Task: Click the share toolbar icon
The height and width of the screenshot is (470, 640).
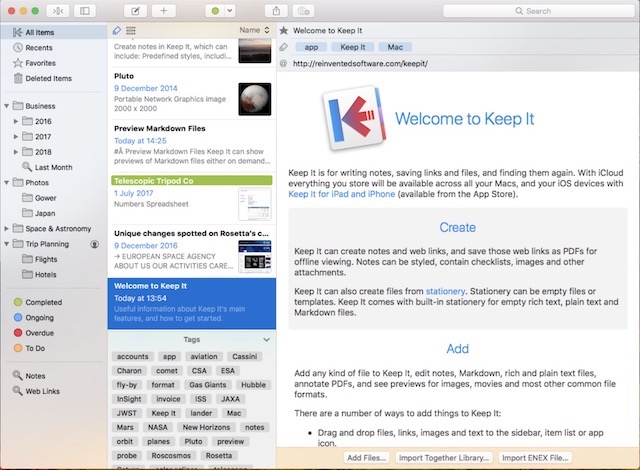Action: tap(276, 11)
